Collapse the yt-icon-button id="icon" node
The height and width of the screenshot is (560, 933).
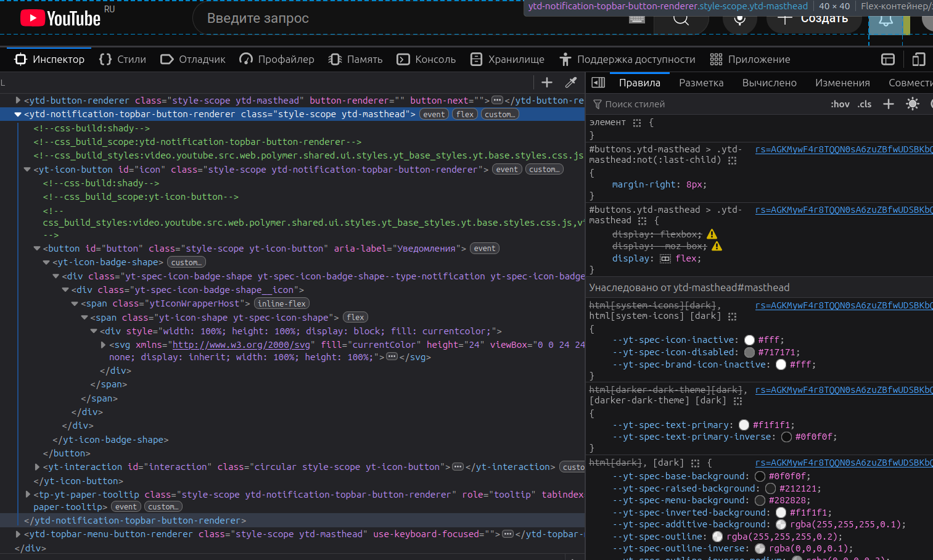coord(27,170)
